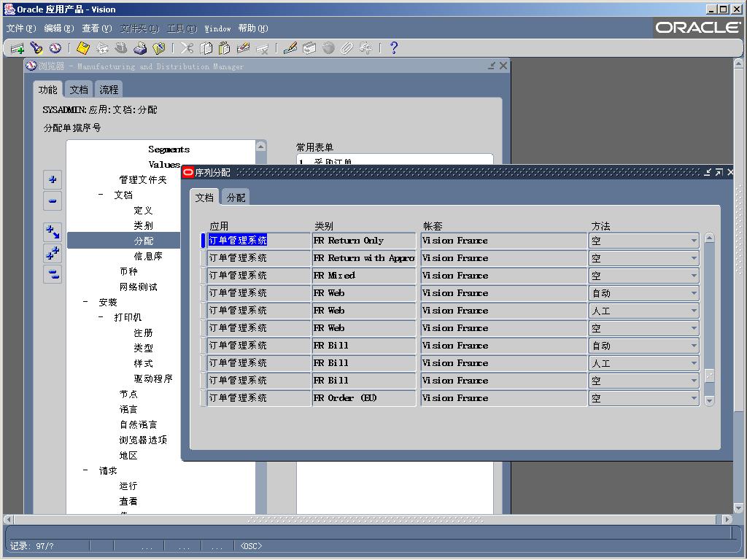Viewport: 747px width, 560px height.
Task: Click the Save floppy disk icon
Action: click(x=83, y=48)
